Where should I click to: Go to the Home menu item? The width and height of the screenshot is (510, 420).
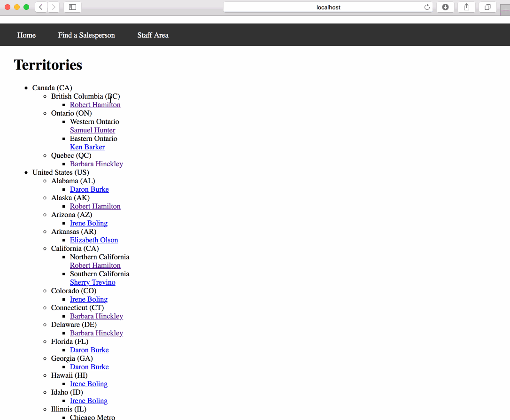(x=26, y=35)
